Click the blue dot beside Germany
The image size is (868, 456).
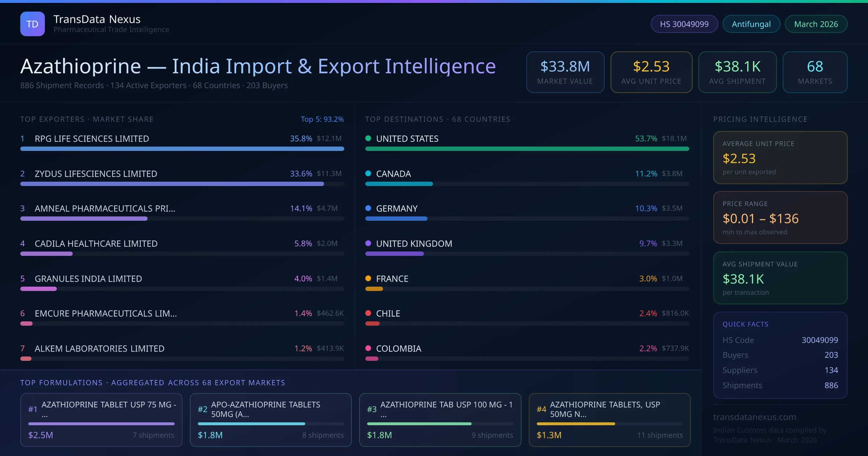[x=368, y=208]
